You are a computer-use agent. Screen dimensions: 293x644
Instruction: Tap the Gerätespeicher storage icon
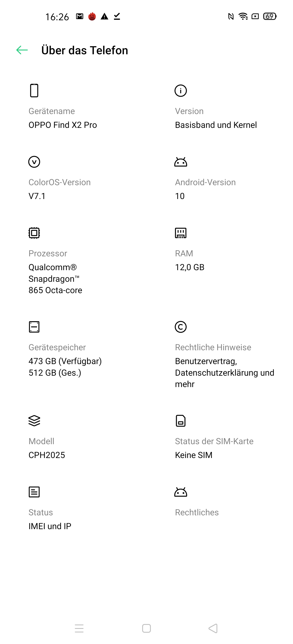(34, 327)
